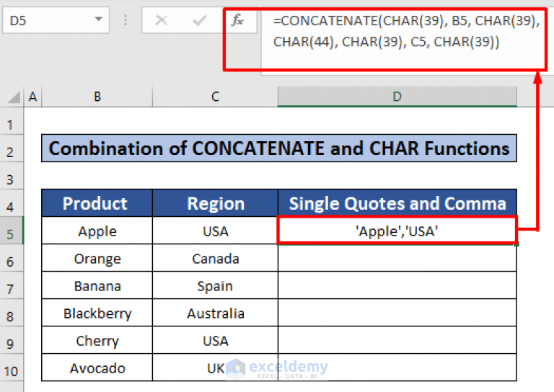Viewport: 554px width, 392px height.
Task: Select column C header
Action: click(x=215, y=97)
